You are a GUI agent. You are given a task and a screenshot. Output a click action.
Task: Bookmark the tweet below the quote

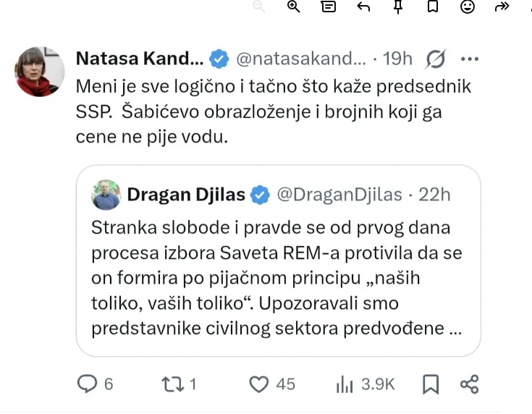(x=431, y=384)
